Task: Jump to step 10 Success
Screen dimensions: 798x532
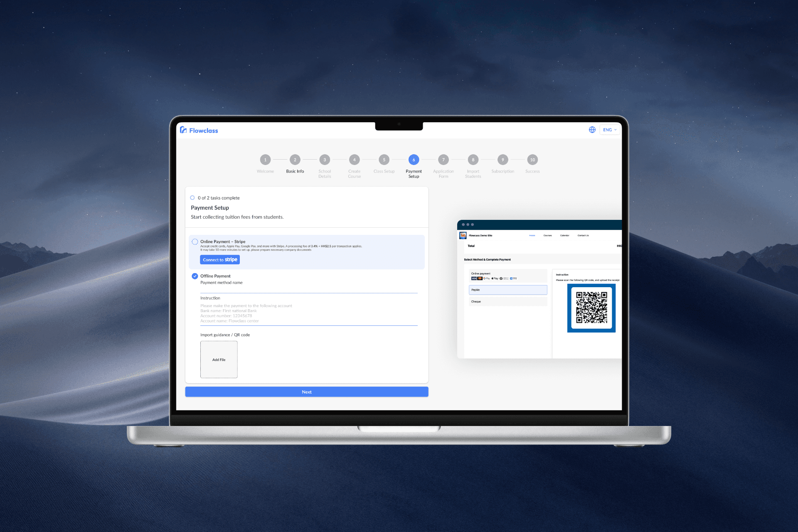Action: 532,160
